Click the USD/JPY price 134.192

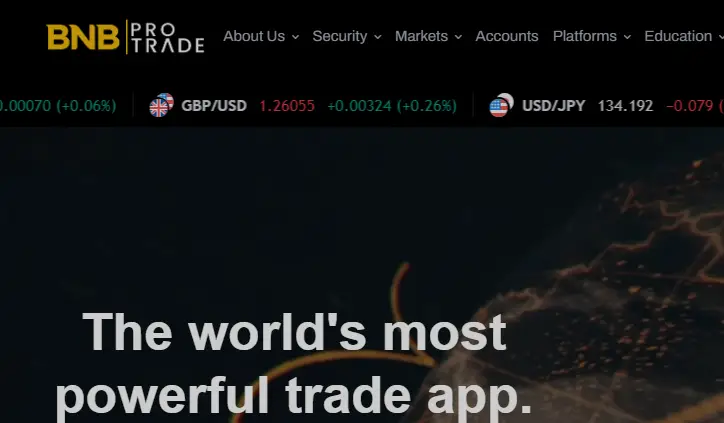coord(625,106)
